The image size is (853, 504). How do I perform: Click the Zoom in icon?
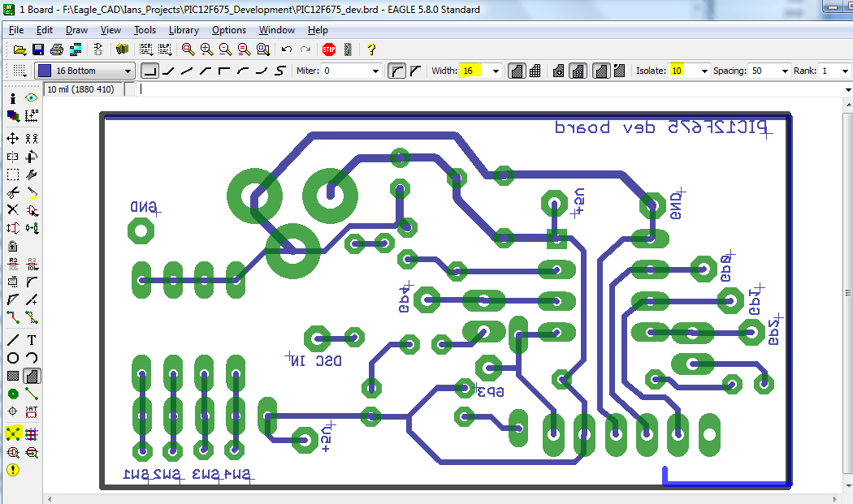click(x=206, y=50)
